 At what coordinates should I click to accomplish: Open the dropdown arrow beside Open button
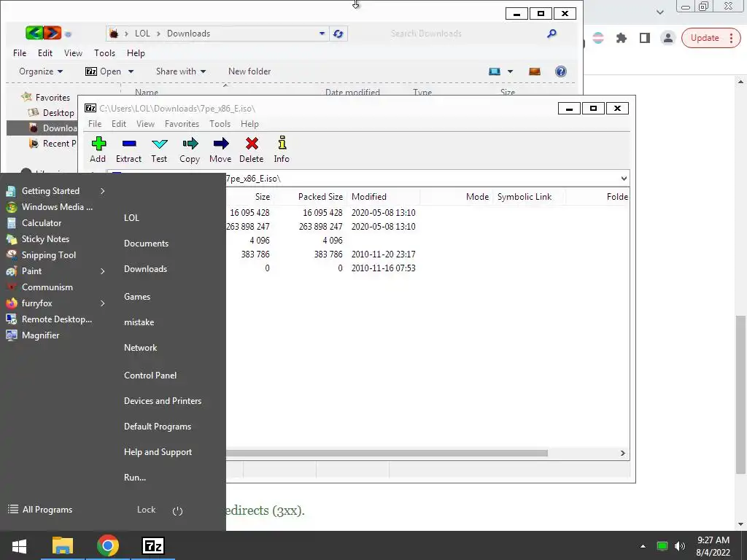point(131,71)
